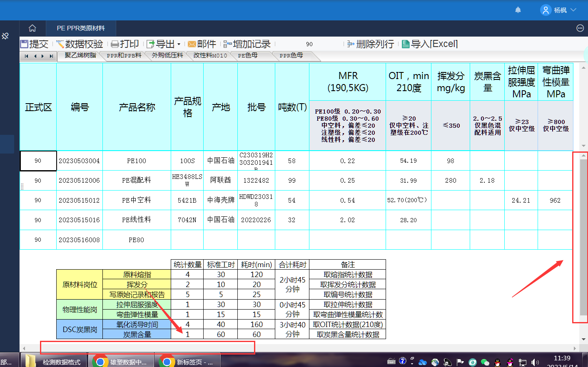Image resolution: width=588 pixels, height=367 pixels.
Task: Switch to PE色母 sheet tab
Action: [248, 55]
